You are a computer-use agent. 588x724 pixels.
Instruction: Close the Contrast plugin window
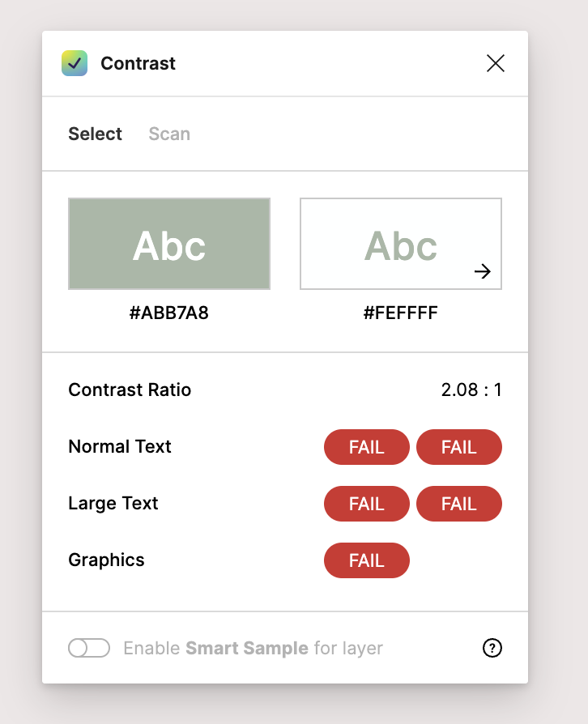(496, 63)
